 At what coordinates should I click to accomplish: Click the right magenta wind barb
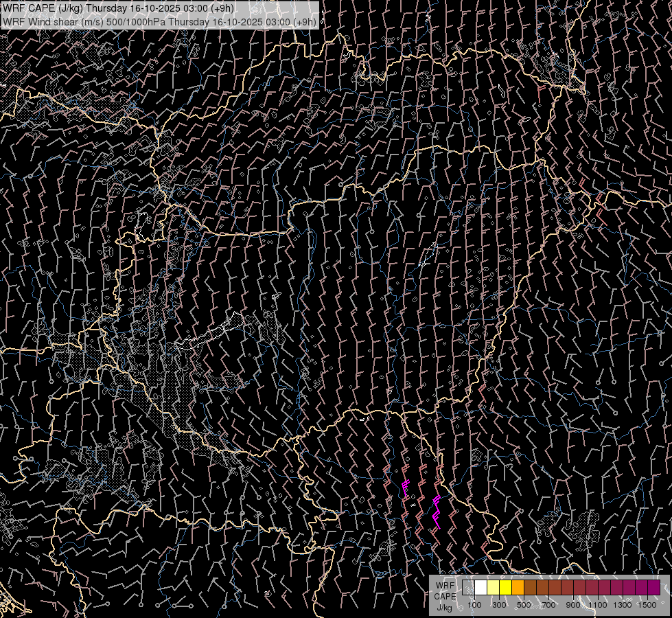[x=436, y=512]
